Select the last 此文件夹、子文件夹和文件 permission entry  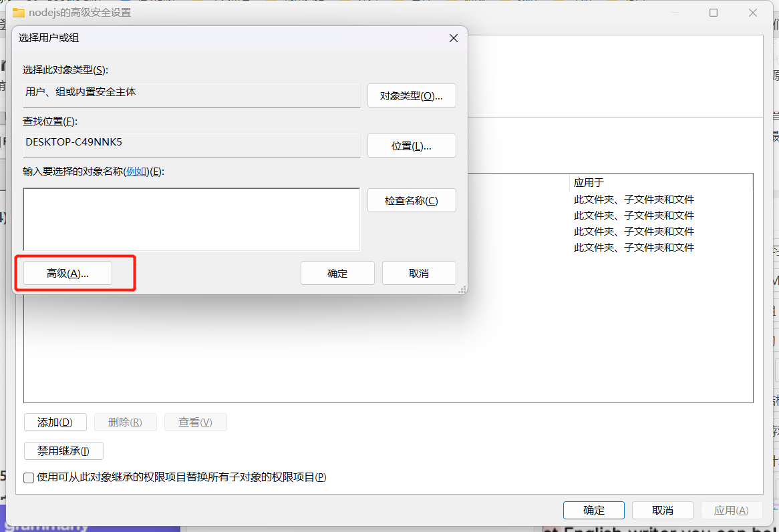(634, 247)
